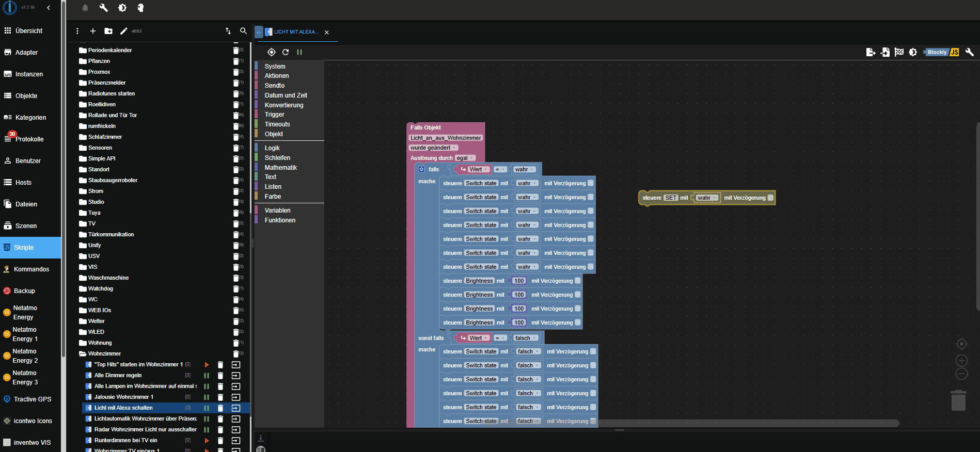This screenshot has width=980, height=452.
Task: Collapse the Wohnzimmer folder
Action: click(83, 354)
